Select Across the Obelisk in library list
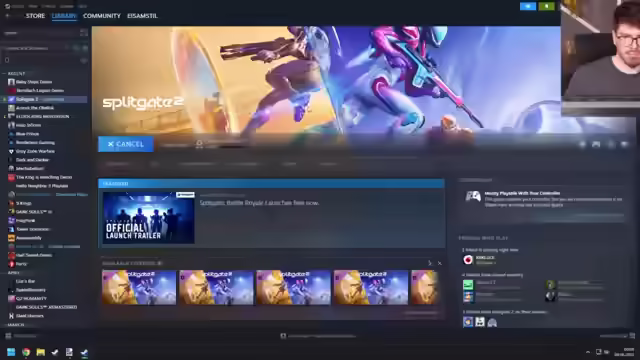640x360 pixels. tap(35, 108)
